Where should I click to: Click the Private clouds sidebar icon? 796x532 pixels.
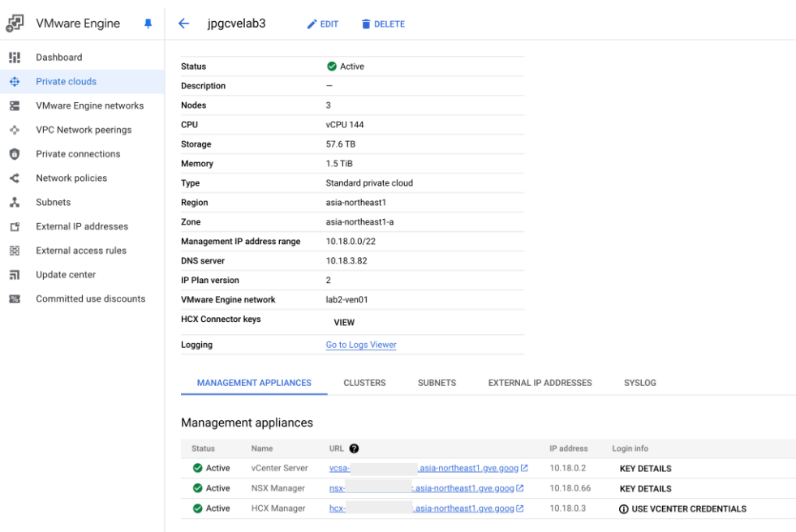point(15,82)
